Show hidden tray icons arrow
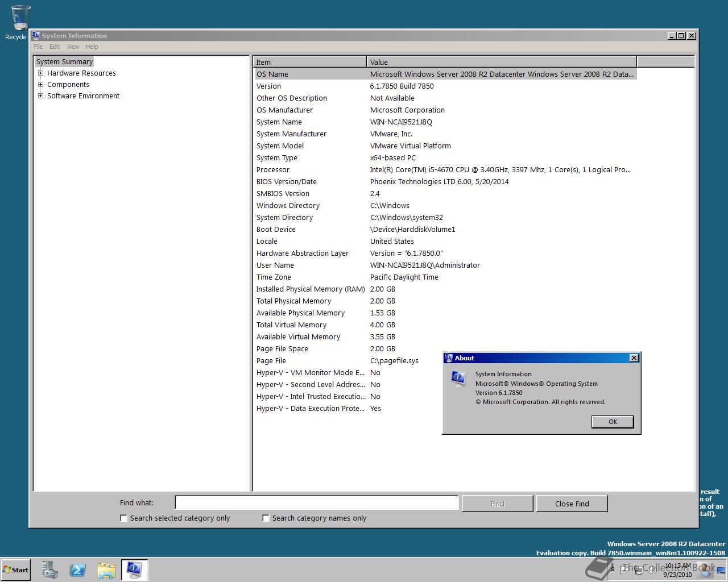Screen dimensions: 728x582 (x=612, y=568)
